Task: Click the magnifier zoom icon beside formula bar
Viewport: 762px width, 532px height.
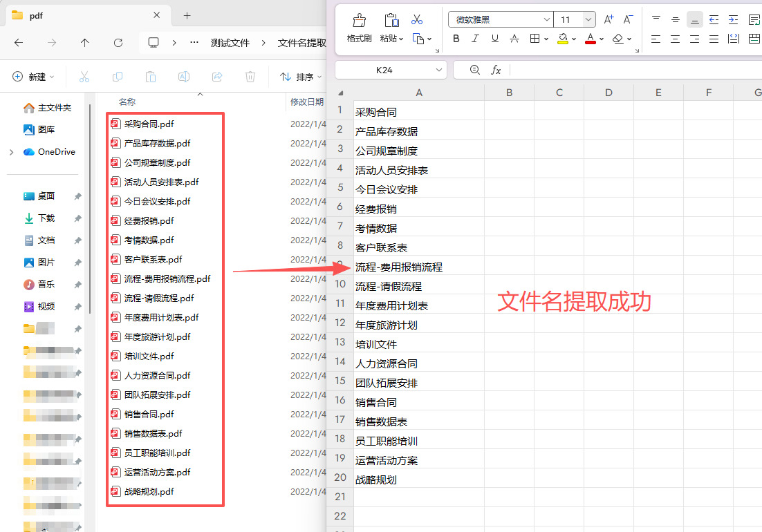Action: (x=475, y=70)
